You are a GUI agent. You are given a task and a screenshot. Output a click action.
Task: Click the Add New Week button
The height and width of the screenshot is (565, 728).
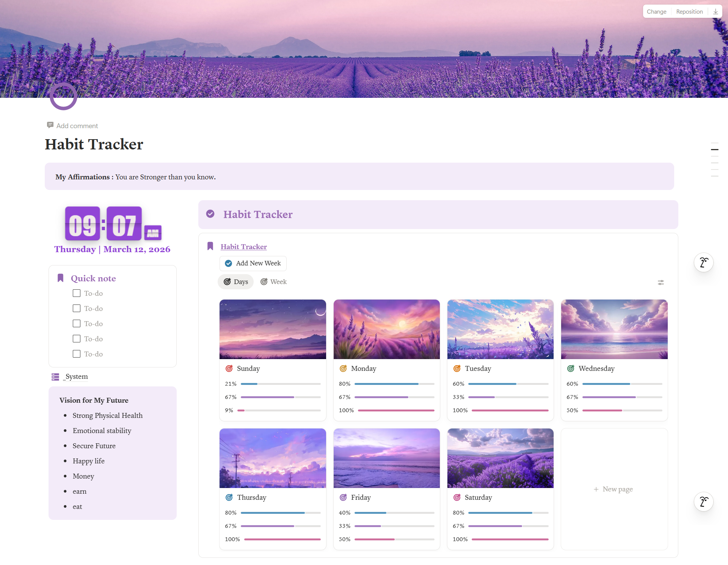click(253, 263)
